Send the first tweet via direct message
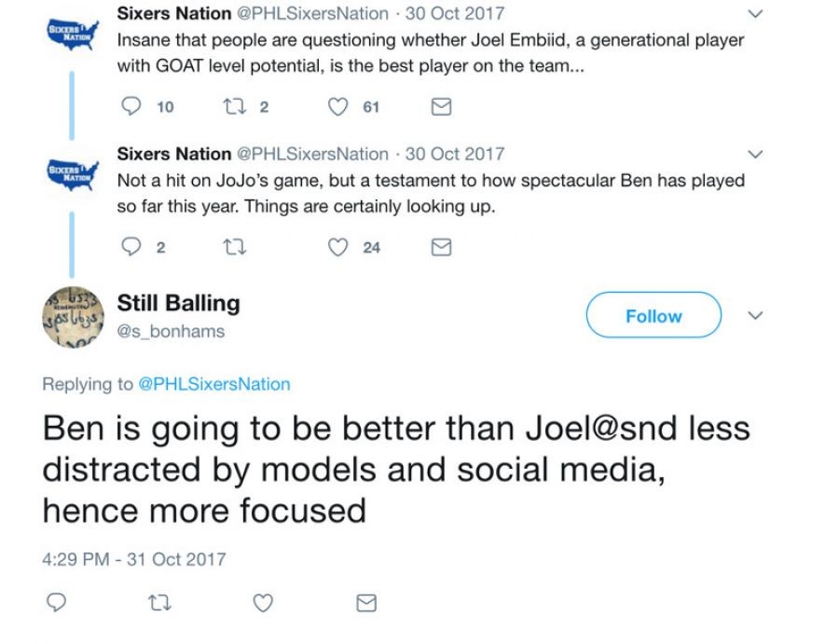Screen dimensions: 839x644 click(442, 107)
